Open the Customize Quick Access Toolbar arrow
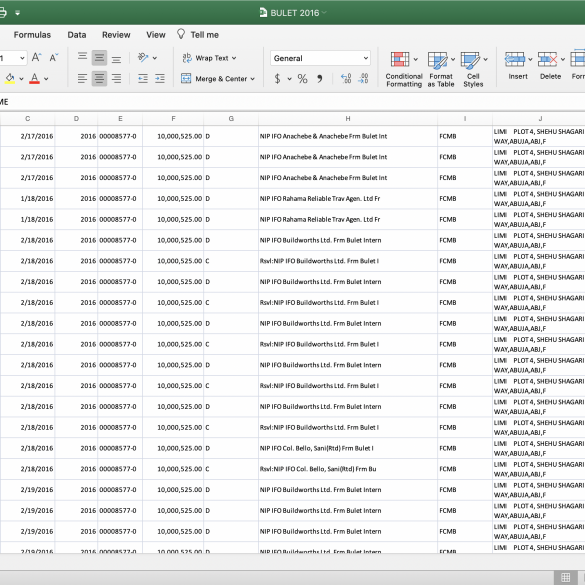The height and width of the screenshot is (585, 585). pos(17,13)
